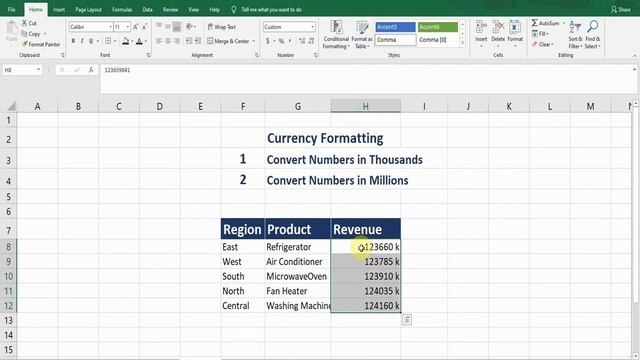Click the Orientation angled text icon
The image size is (640, 360).
(x=189, y=27)
